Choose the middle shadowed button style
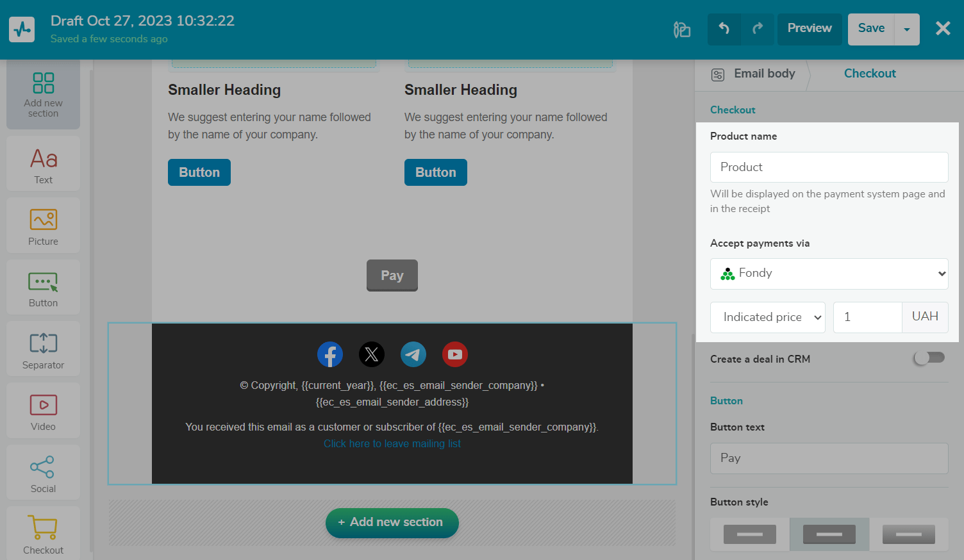 [829, 534]
